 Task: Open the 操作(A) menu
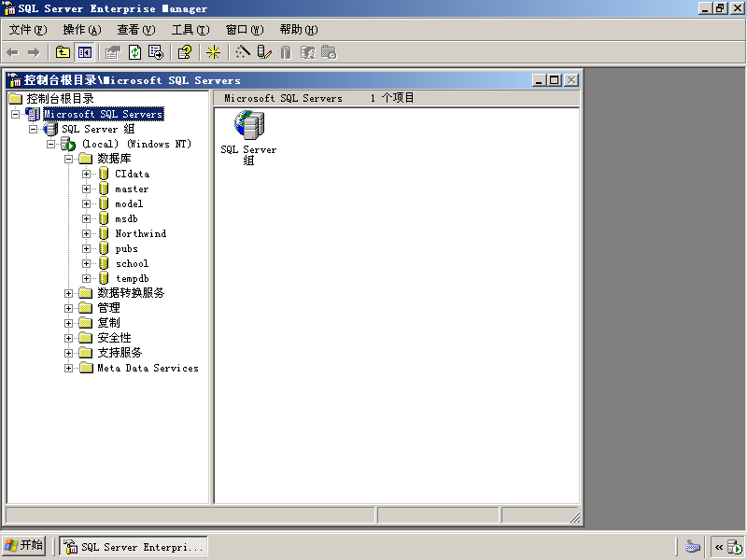coord(82,30)
